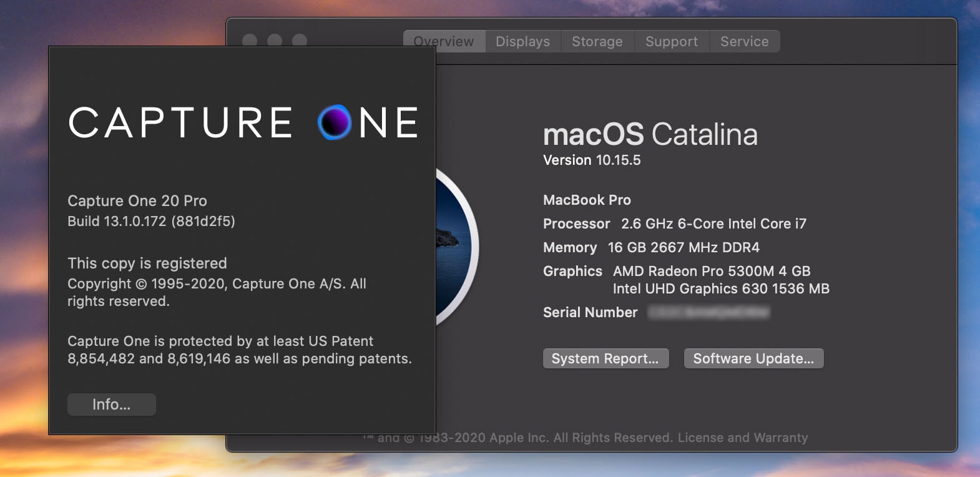This screenshot has width=980, height=477.
Task: Minimize the About This Mac window
Action: tap(275, 41)
